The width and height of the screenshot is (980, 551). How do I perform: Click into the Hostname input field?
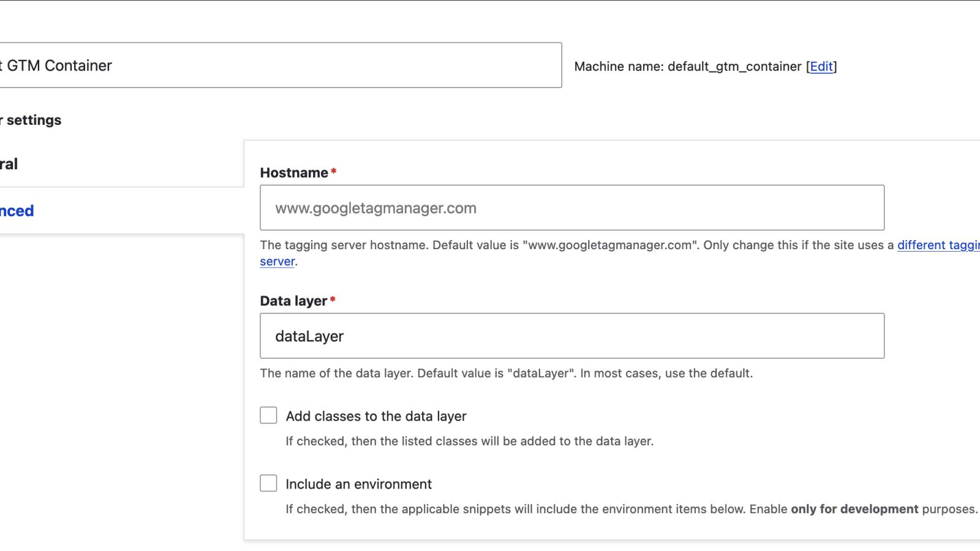[x=571, y=208]
